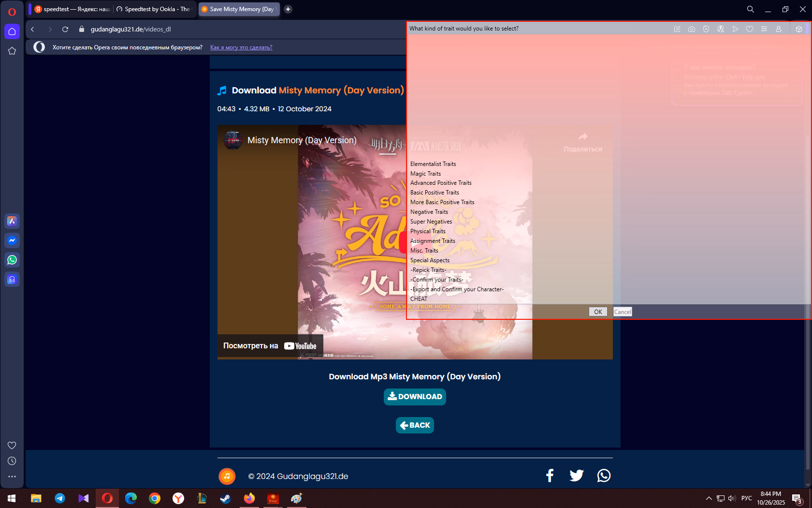
Task: Open the music player sidebar icon
Action: pyautogui.click(x=12, y=279)
